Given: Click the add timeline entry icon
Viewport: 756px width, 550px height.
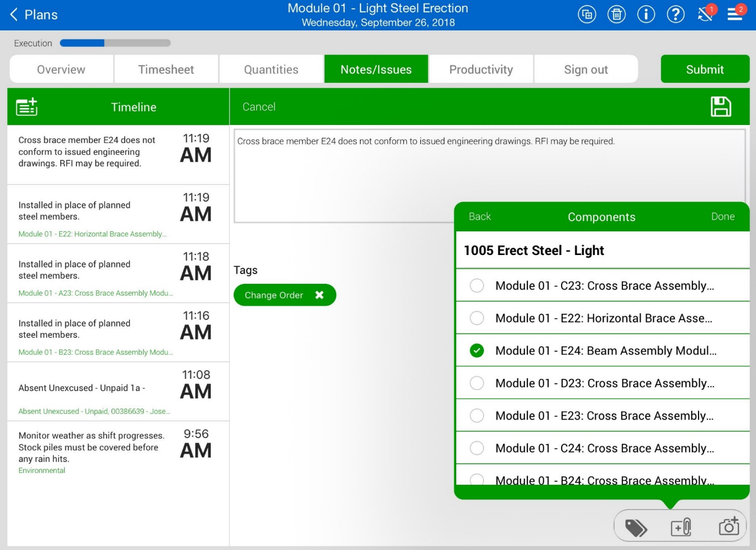Looking at the screenshot, I should 26,107.
